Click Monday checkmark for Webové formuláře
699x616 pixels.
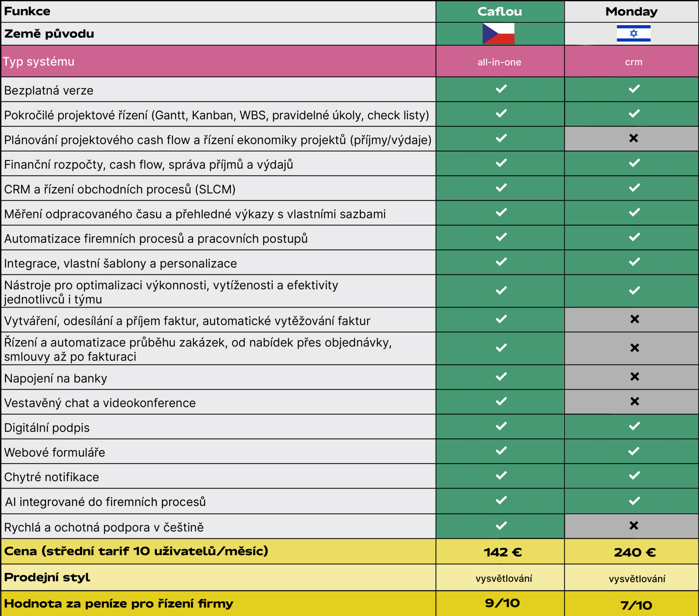(634, 451)
